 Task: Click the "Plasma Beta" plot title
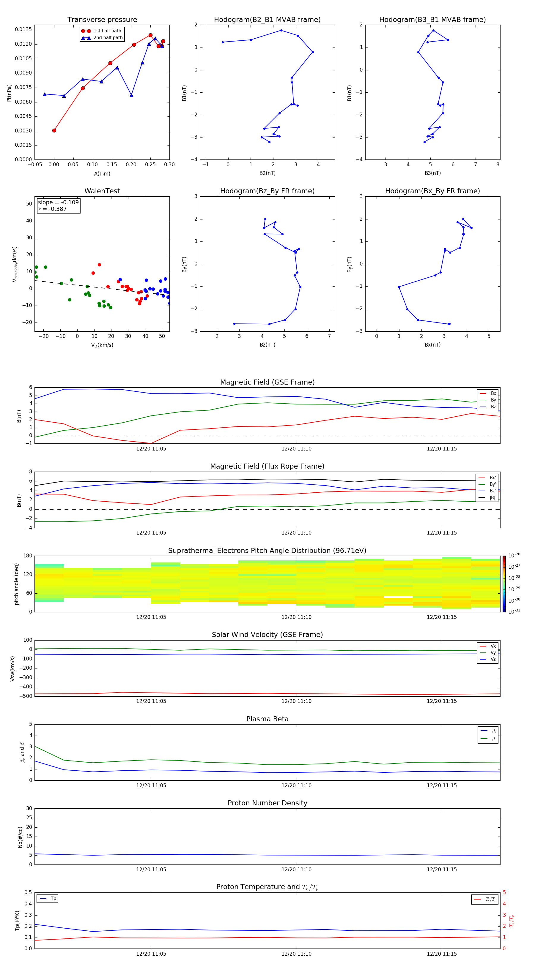click(x=267, y=719)
